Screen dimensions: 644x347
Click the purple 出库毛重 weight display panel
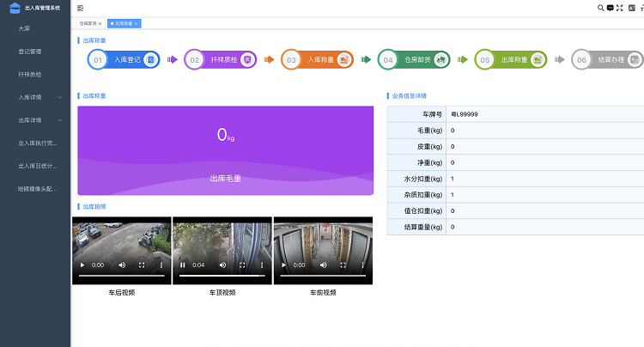(226, 150)
